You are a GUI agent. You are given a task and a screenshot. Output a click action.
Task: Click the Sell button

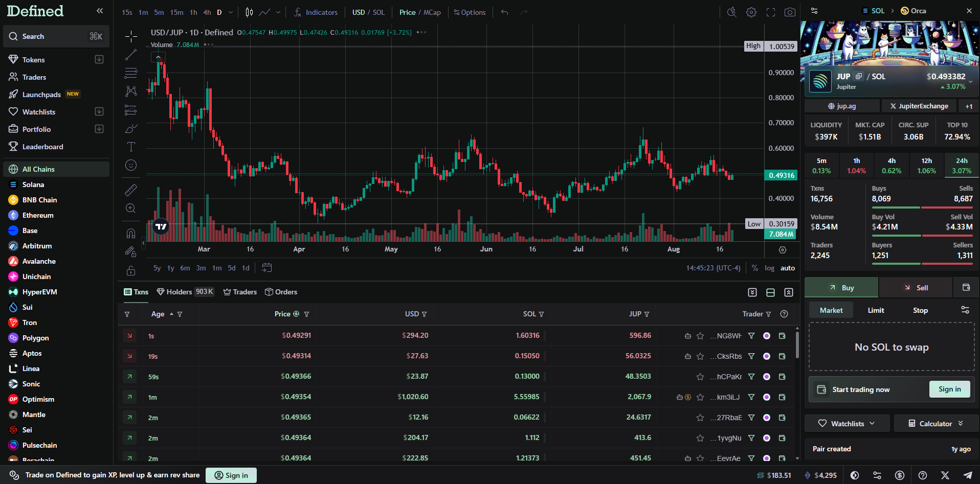click(x=916, y=288)
